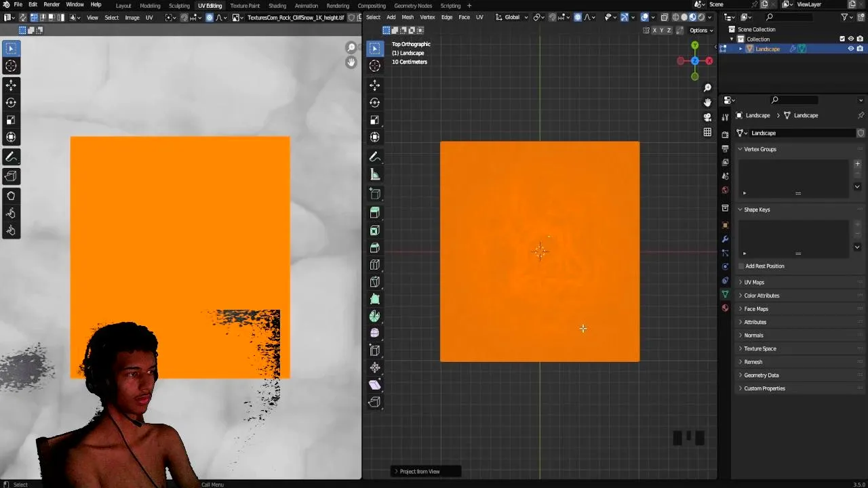Select the Extrude Region tool
The image size is (868, 488).
point(374,212)
